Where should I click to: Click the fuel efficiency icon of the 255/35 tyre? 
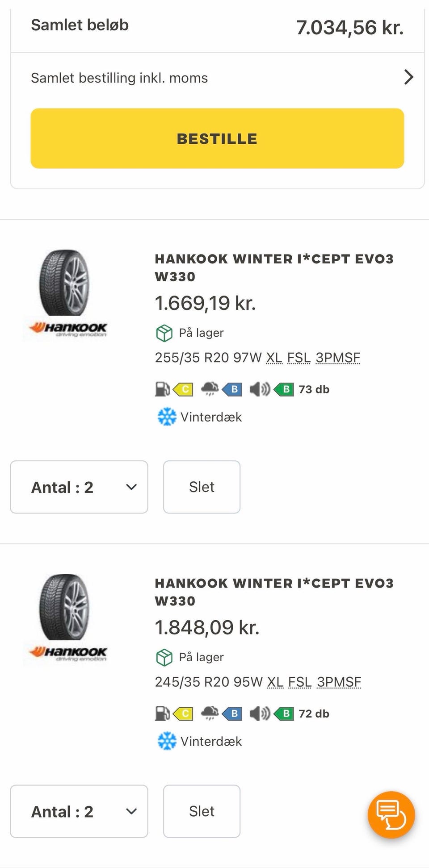tap(162, 389)
